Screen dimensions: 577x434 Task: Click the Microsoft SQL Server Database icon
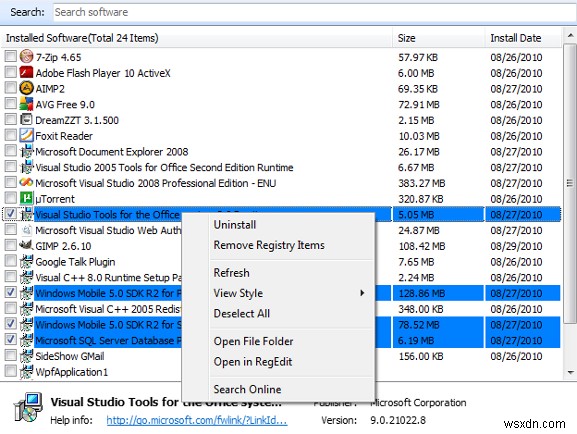26,340
